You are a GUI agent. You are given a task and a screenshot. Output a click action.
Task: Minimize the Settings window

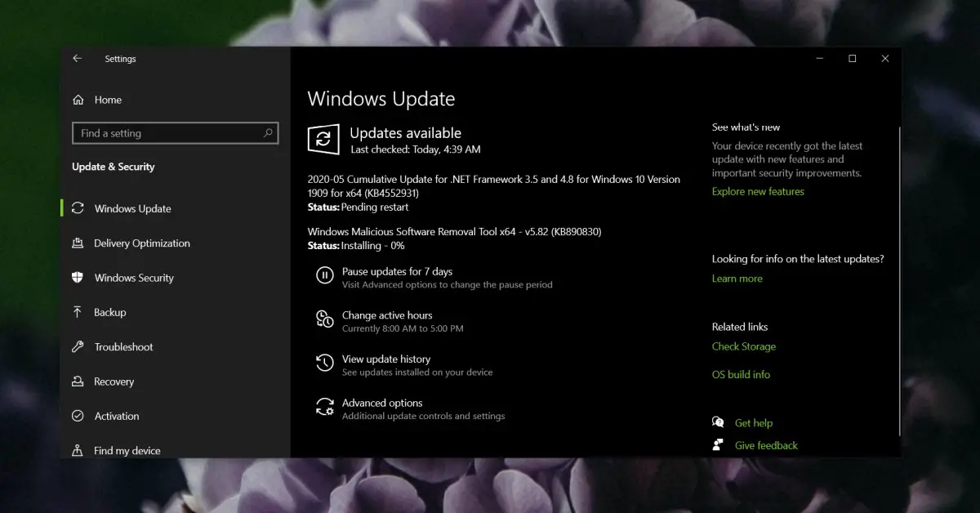point(820,59)
